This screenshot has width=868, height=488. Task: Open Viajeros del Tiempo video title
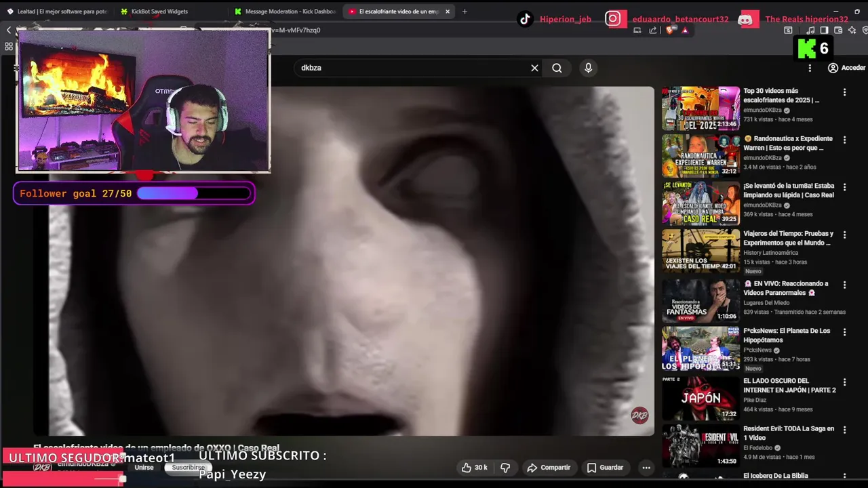789,238
